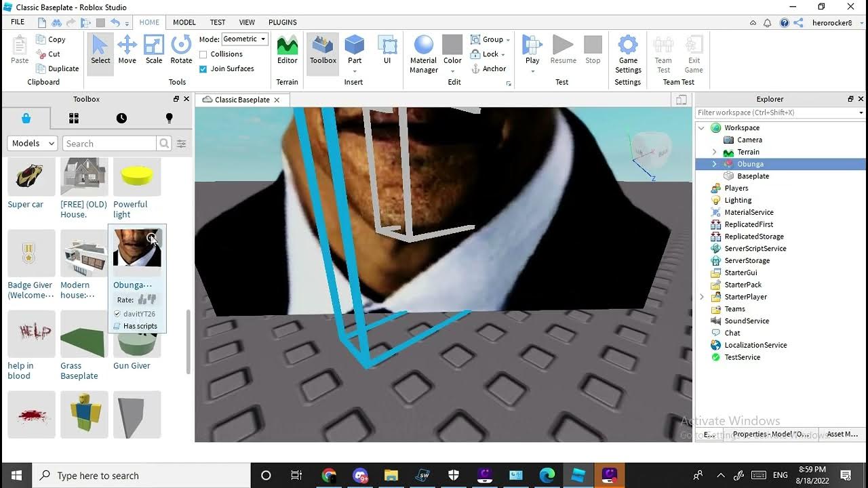Select the Powerful light model thumbnail
Viewport: 868px width, 488px height.
[x=137, y=176]
